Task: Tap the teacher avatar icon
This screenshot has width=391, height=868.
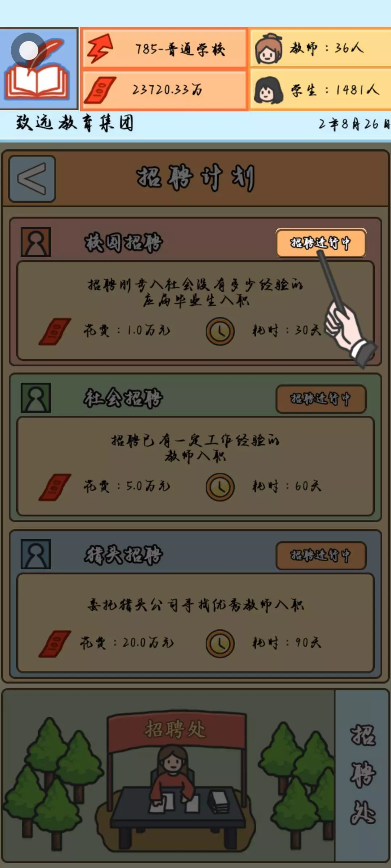Action: point(268,48)
